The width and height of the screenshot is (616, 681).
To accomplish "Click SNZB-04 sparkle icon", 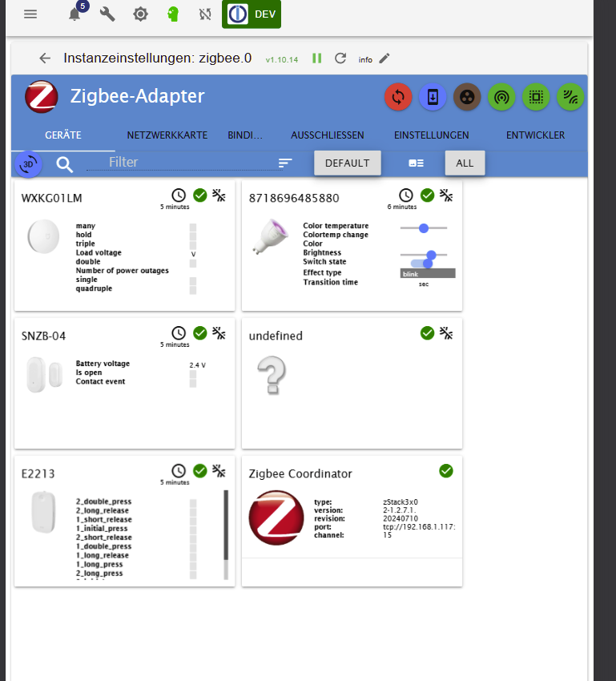I will click(x=219, y=333).
